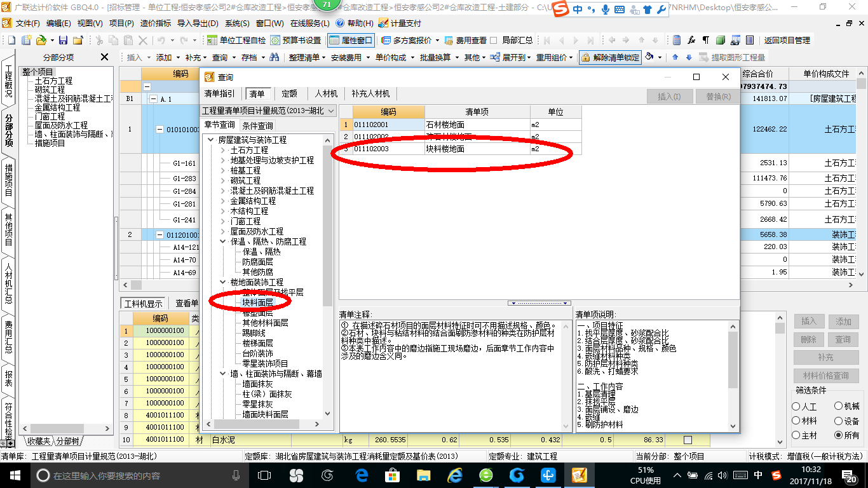The width and height of the screenshot is (868, 488).
Task: Open 计量支付 from menu bar
Action: click(x=400, y=23)
